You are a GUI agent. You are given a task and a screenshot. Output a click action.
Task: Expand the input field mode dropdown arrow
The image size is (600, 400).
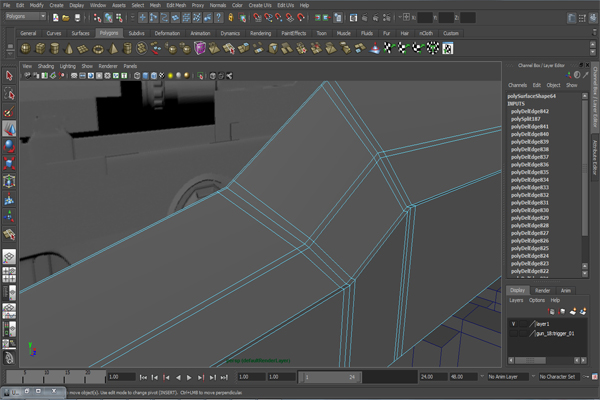pos(400,17)
